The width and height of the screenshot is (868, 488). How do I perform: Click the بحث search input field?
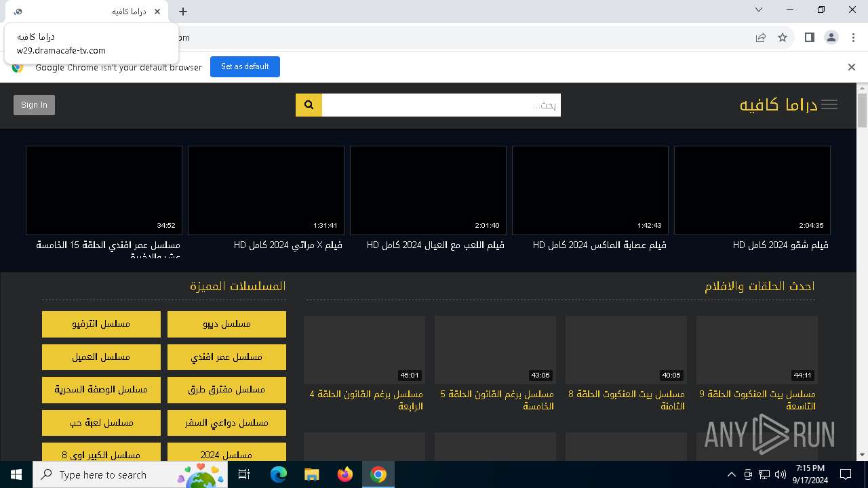coord(441,105)
